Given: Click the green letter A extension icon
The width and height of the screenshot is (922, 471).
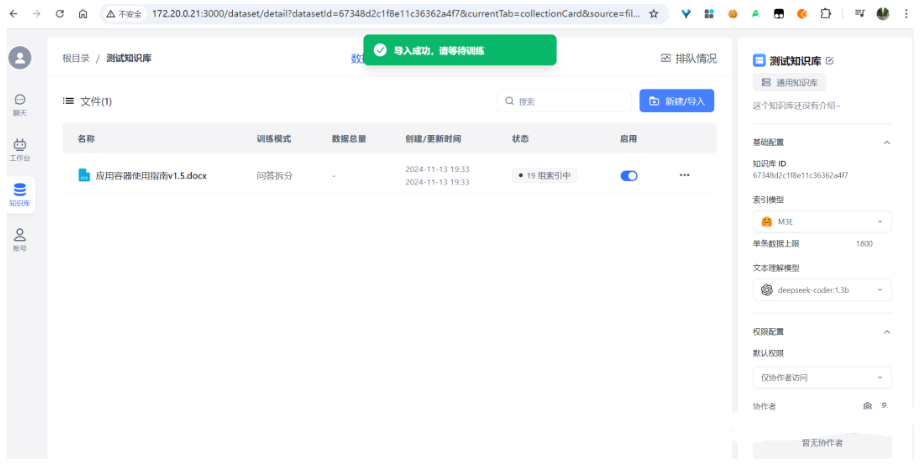Looking at the screenshot, I should tap(756, 14).
